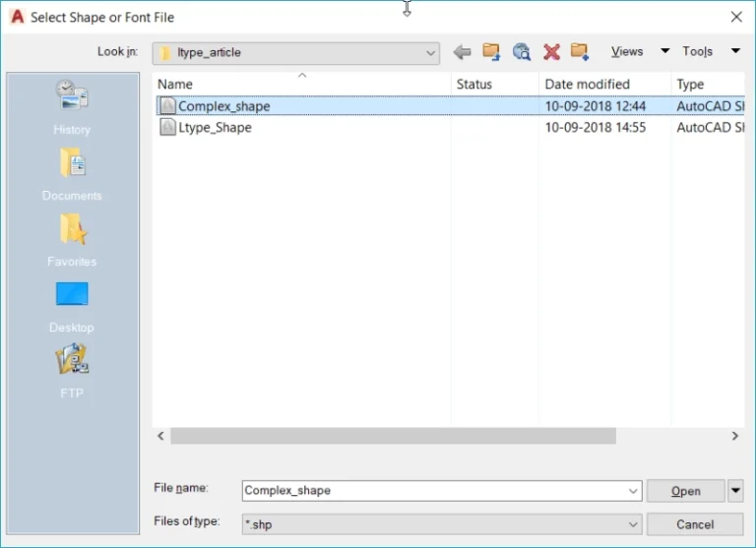The width and height of the screenshot is (756, 548).
Task: Open the History places shortcut
Action: click(72, 107)
